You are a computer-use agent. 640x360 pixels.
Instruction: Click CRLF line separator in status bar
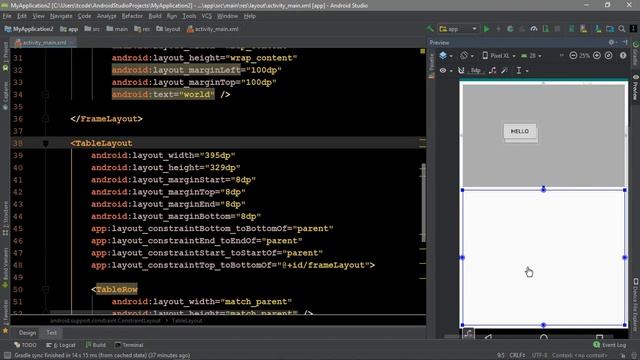(x=516, y=356)
